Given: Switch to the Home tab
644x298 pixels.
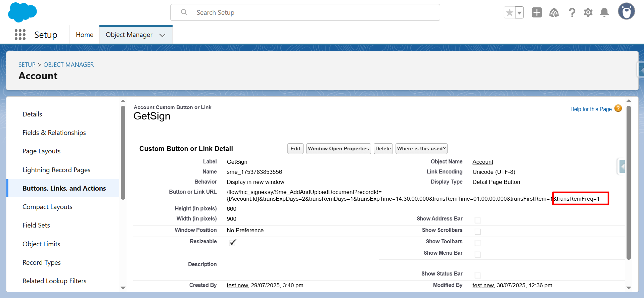Looking at the screenshot, I should click(85, 35).
